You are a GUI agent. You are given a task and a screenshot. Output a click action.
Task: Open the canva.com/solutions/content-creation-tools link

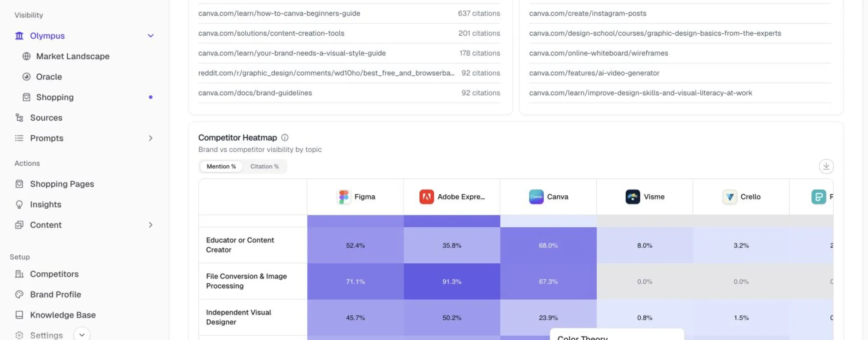pos(271,33)
